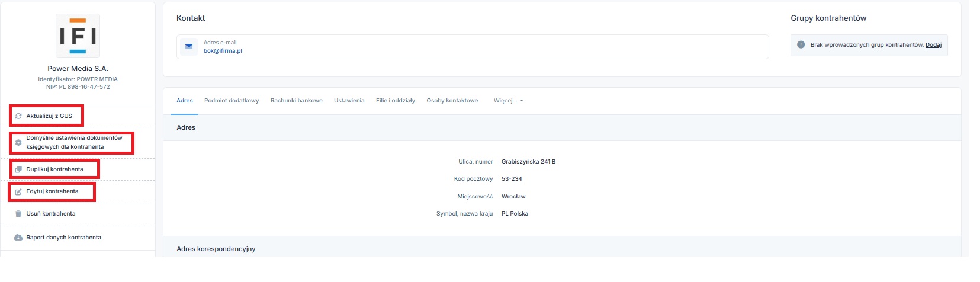Screen dimensions: 980x282
Task: Click the Usuń kontrahenta menu option
Action: point(51,214)
